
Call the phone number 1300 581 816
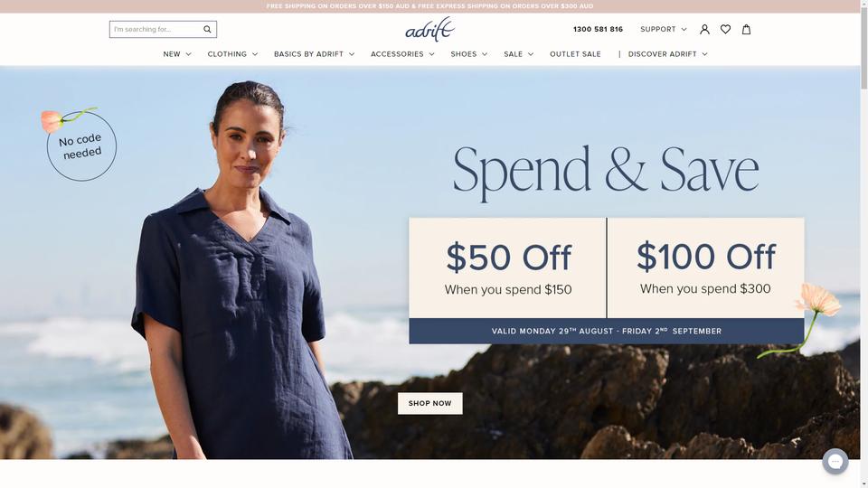point(598,29)
